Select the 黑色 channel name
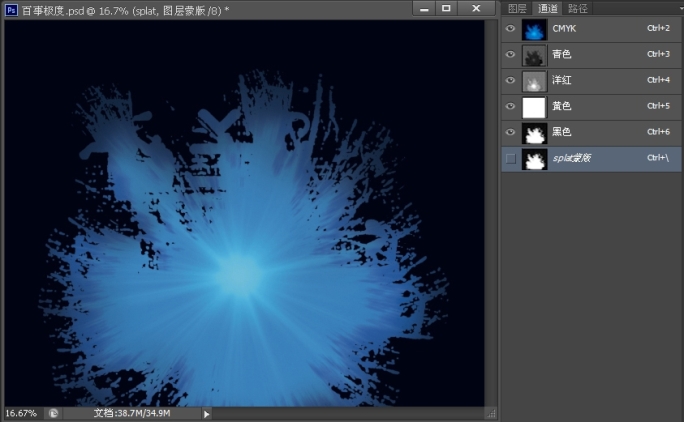The width and height of the screenshot is (684, 422). pos(563,133)
